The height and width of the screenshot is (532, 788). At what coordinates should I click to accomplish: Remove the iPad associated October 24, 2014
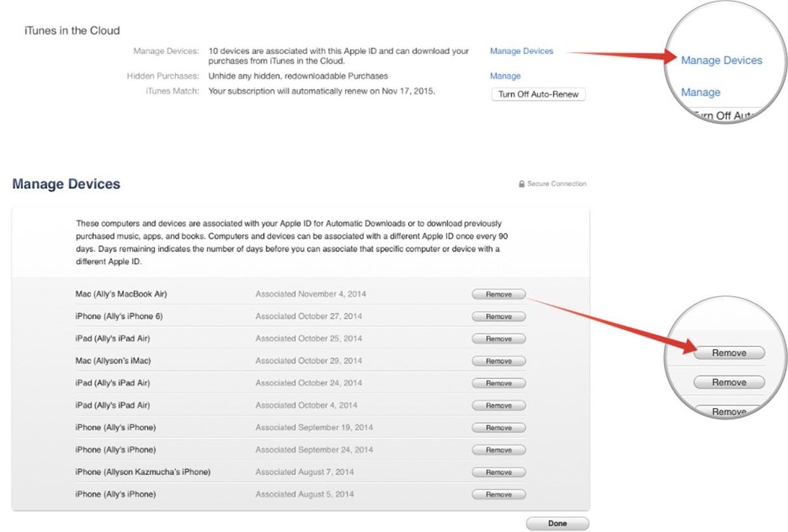(498, 383)
